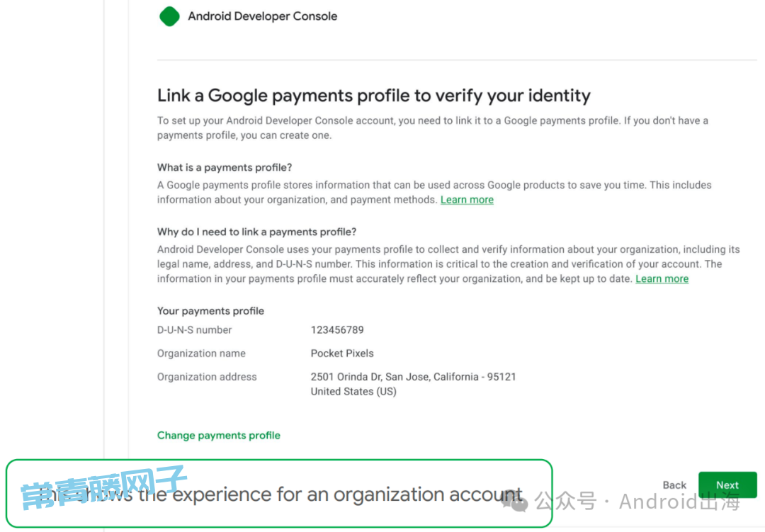Open Learn more about payments profiles
The width and height of the screenshot is (765, 532).
point(467,200)
